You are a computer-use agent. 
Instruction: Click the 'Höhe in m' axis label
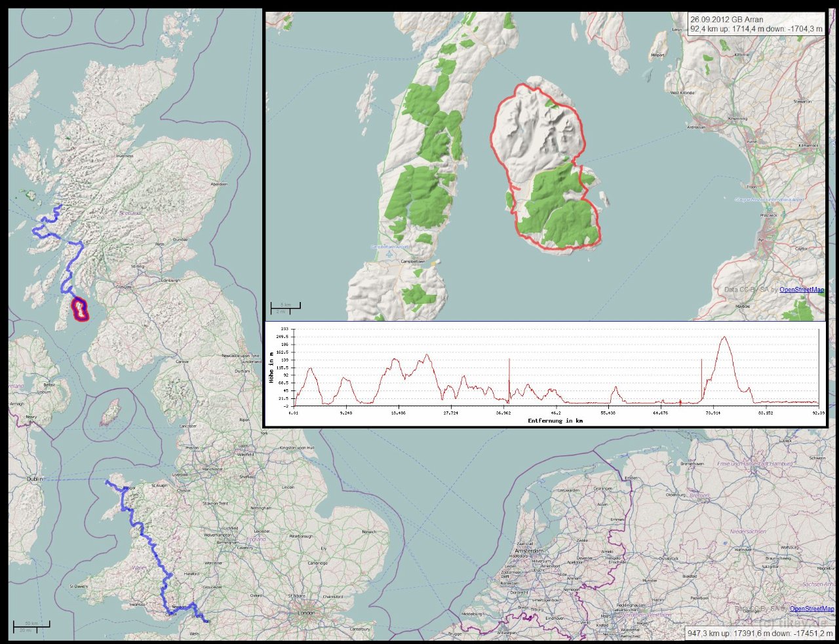tap(271, 368)
